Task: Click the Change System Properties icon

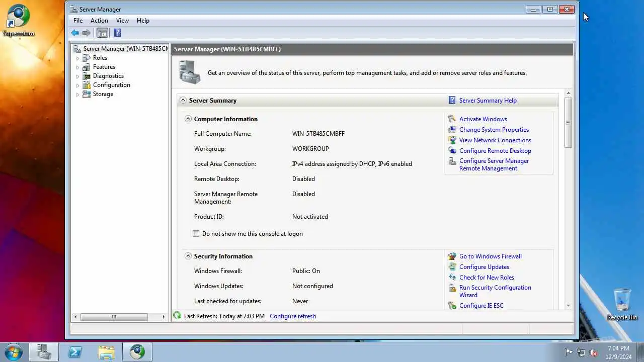Action: tap(452, 130)
